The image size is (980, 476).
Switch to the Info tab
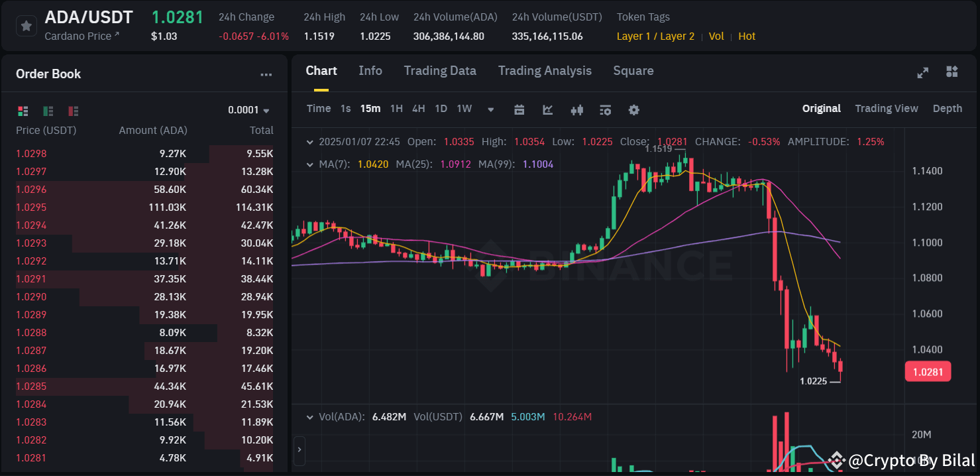pos(370,71)
